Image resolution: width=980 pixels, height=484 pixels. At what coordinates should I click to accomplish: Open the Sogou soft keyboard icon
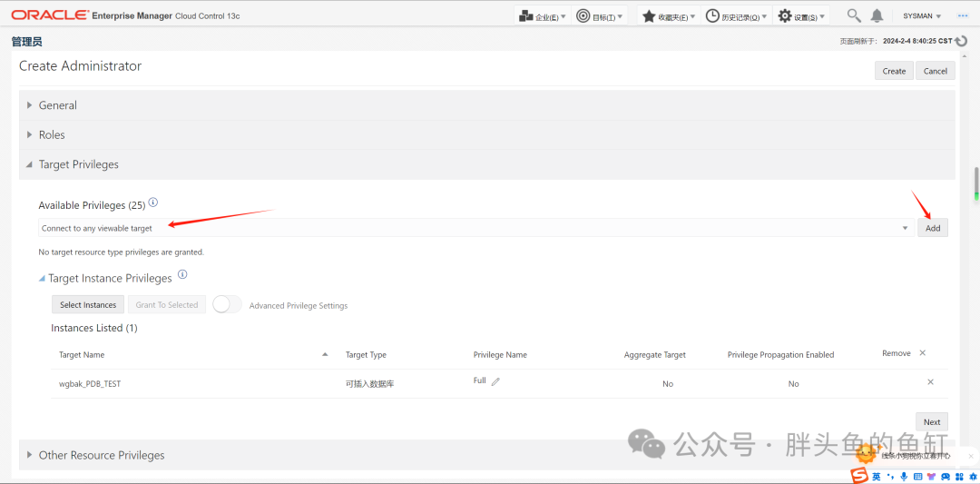point(916,477)
